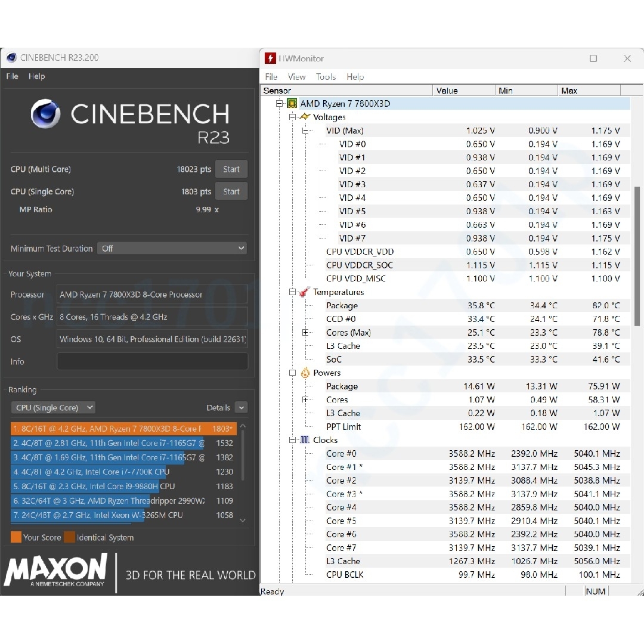The image size is (644, 644).
Task: Toggle the Powers section expander
Action: [x=292, y=373]
